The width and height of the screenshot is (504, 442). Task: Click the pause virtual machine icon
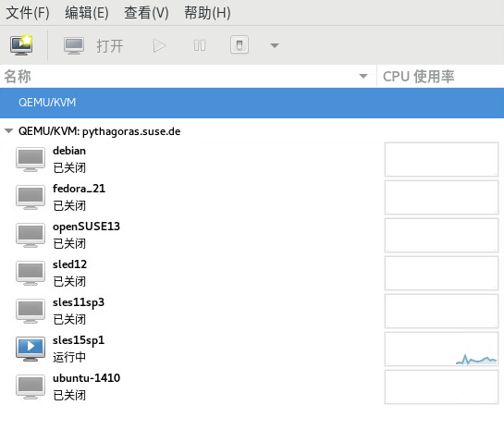pos(200,45)
